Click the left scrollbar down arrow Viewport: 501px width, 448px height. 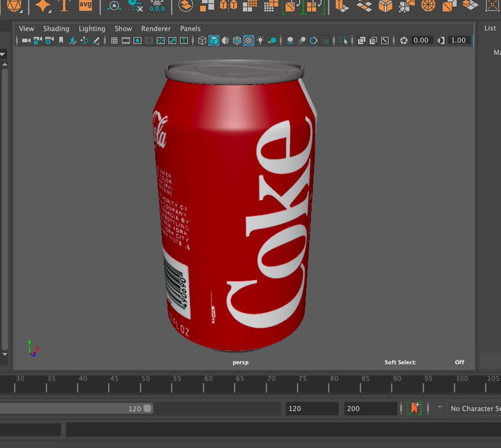tap(5, 354)
